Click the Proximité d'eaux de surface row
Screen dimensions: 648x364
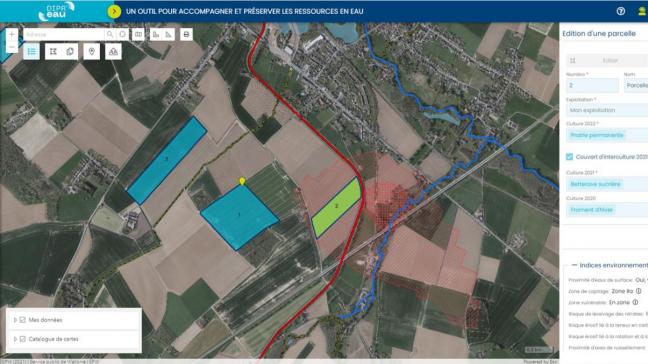click(x=608, y=280)
